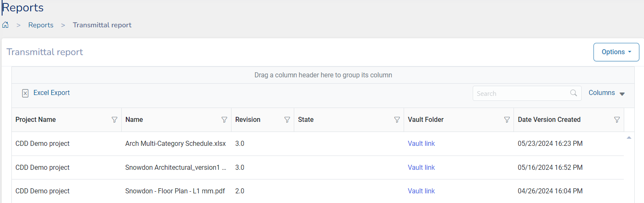Open Vault link for Snowdon Architectural file
This screenshot has height=203, width=644.
[x=421, y=167]
